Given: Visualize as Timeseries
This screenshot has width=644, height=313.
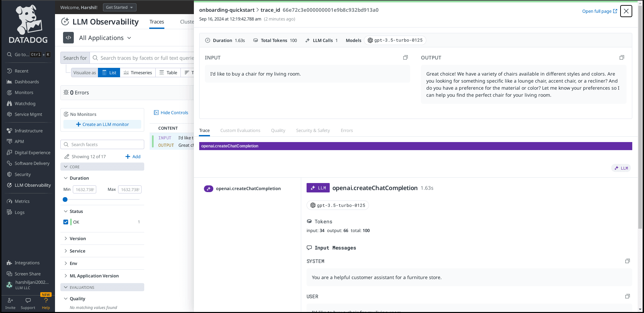Looking at the screenshot, I should tap(138, 73).
